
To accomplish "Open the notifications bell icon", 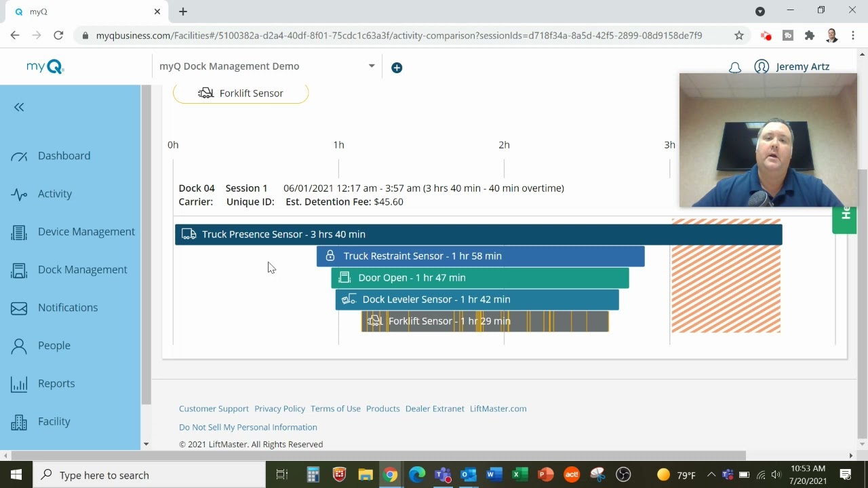I will coord(734,67).
